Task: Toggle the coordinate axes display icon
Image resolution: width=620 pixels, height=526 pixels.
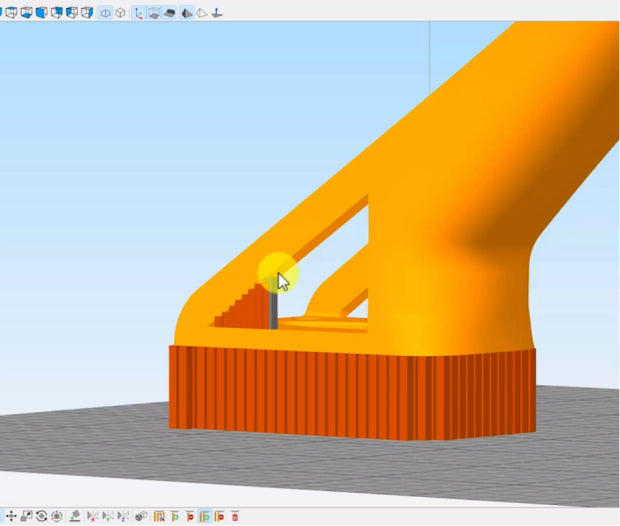Action: coord(139,13)
